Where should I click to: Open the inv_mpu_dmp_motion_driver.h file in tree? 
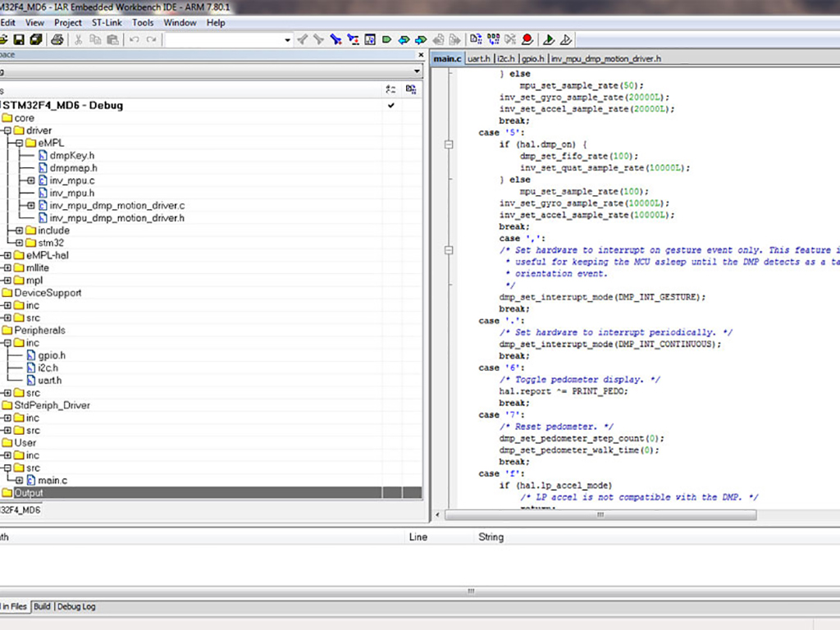116,218
